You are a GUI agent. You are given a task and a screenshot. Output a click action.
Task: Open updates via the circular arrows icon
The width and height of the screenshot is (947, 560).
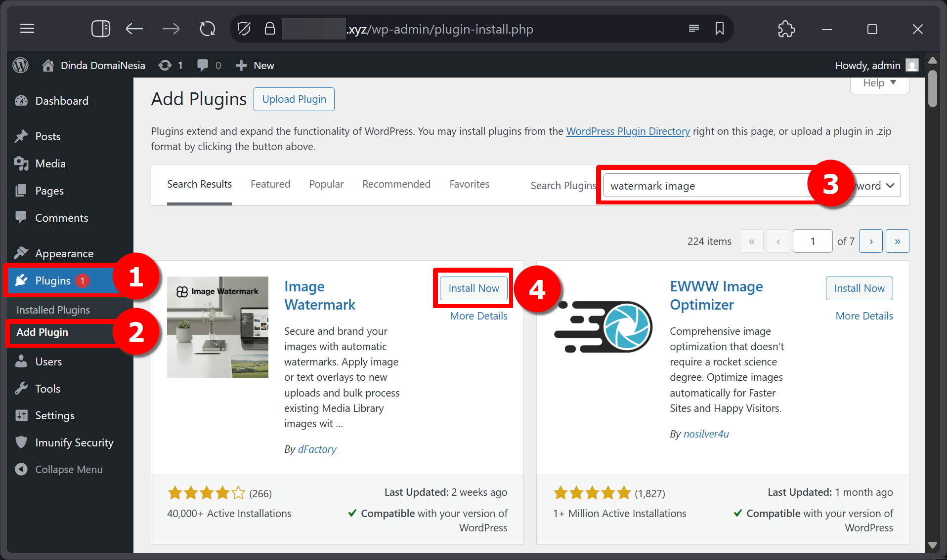point(165,65)
